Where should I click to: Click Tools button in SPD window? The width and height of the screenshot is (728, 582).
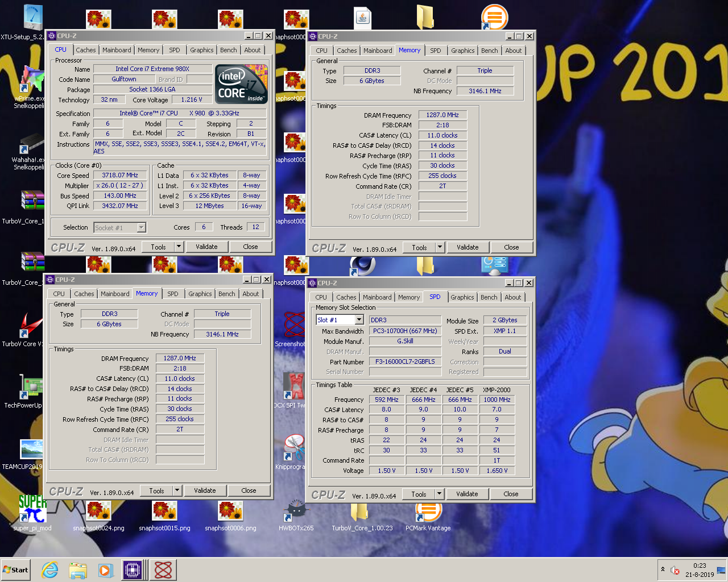tap(419, 494)
